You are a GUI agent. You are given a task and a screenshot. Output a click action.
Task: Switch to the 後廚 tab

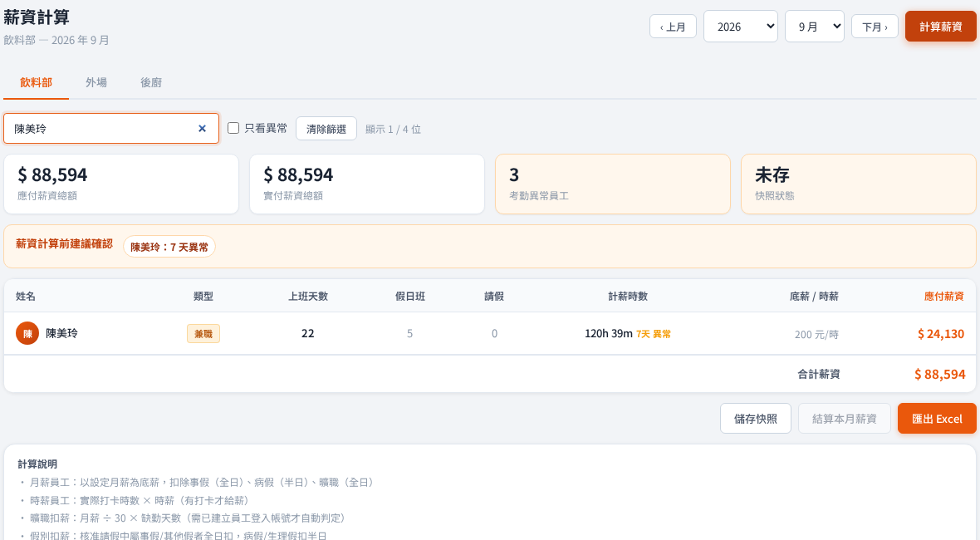tap(151, 82)
